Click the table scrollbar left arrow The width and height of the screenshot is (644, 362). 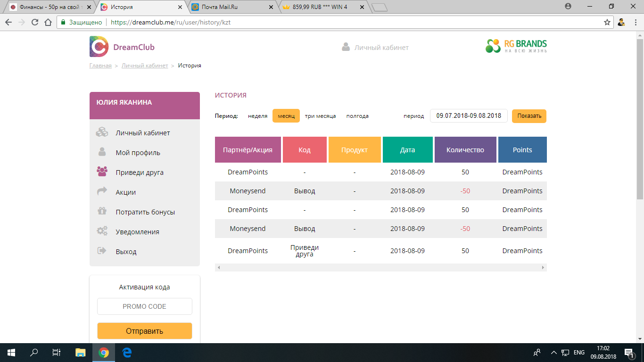(x=219, y=267)
